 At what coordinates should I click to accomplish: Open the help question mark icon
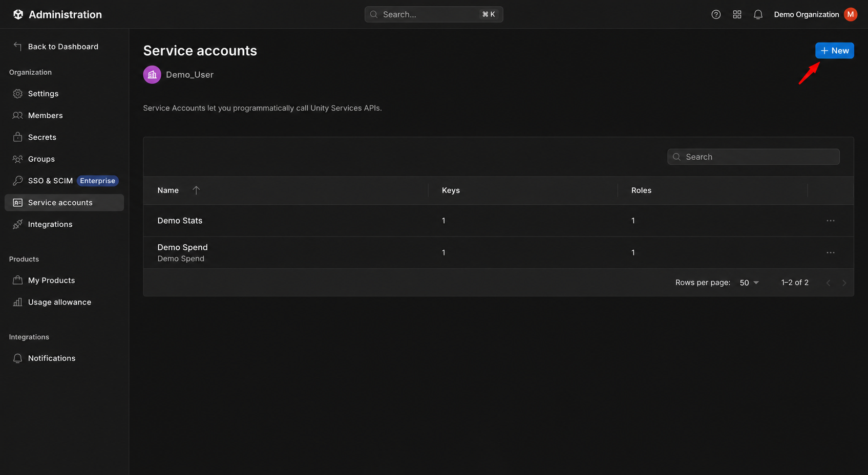pos(716,14)
